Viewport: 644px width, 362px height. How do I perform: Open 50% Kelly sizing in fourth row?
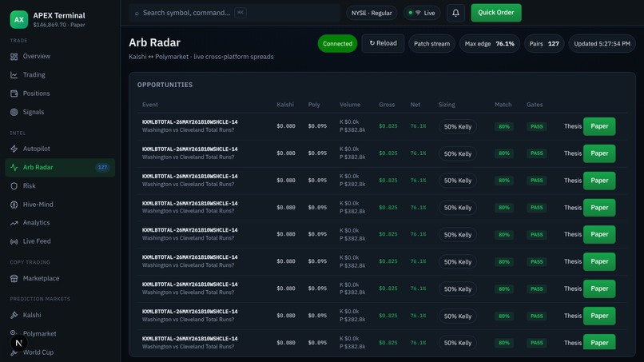tap(458, 208)
